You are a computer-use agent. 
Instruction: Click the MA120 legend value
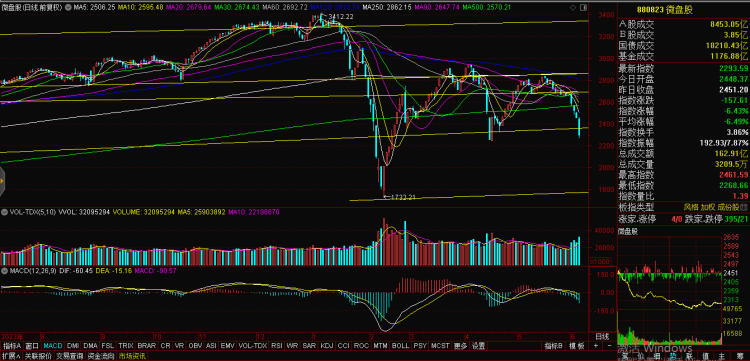click(x=334, y=7)
